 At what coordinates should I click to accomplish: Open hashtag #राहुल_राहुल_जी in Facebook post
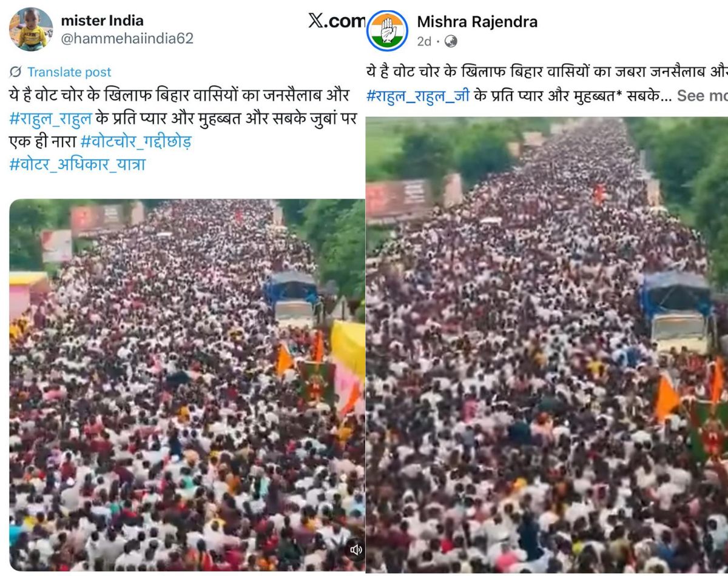click(419, 96)
